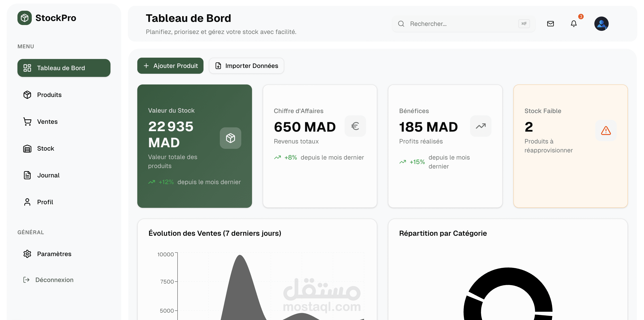Click the notification count badge 3
Image resolution: width=644 pixels, height=320 pixels.
(581, 17)
